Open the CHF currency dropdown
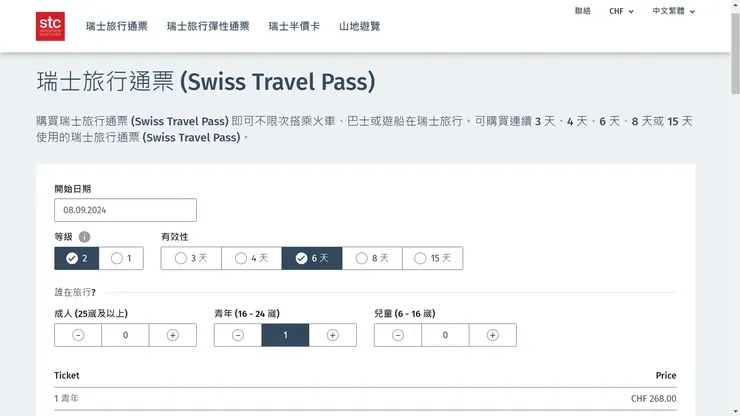The height and width of the screenshot is (416, 740). click(x=621, y=11)
